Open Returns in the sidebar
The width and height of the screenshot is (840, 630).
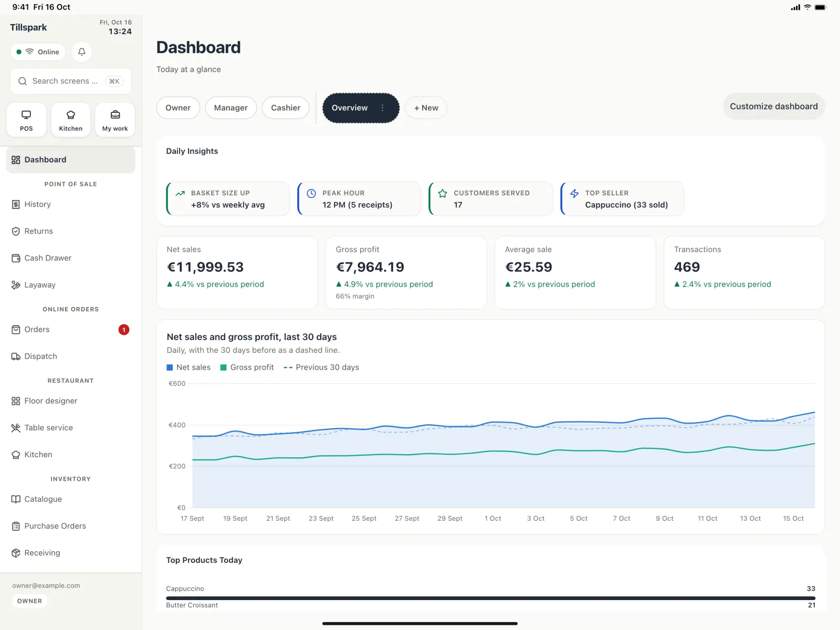tap(71, 231)
